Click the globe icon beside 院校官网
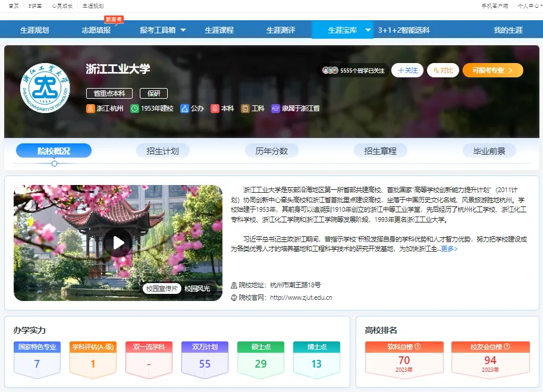Image resolution: width=543 pixels, height=392 pixels. point(234,297)
